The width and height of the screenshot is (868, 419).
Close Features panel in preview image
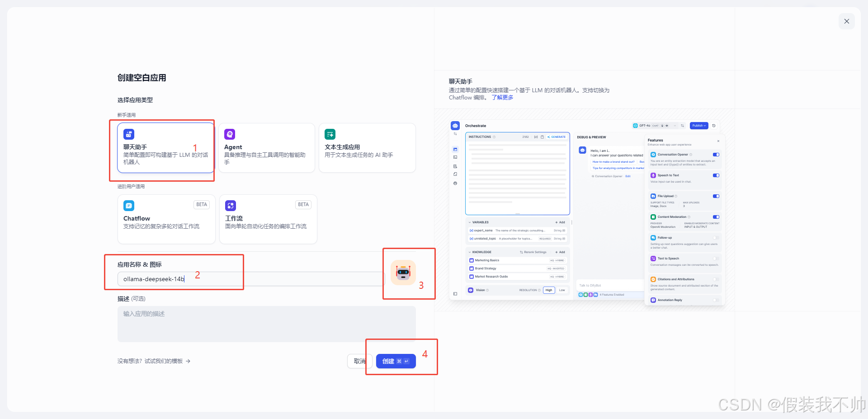[718, 141]
